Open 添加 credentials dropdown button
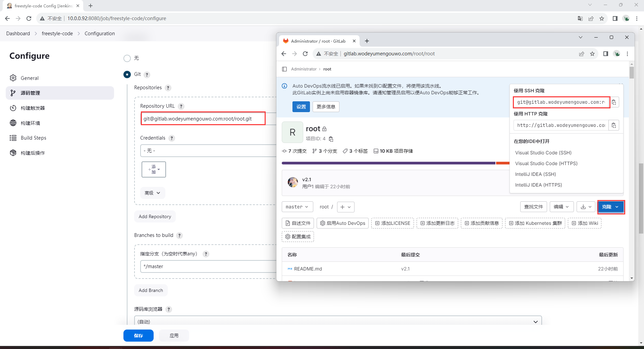 (154, 169)
